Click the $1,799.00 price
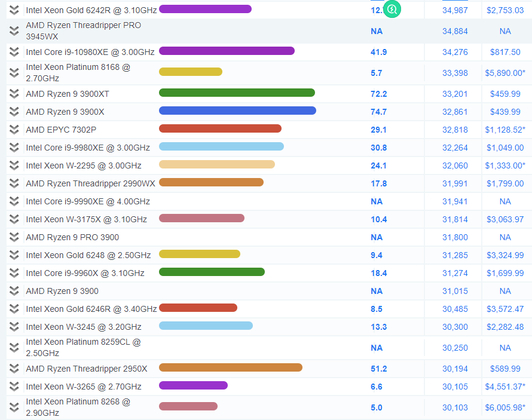This screenshot has height=420, width=532. click(505, 184)
